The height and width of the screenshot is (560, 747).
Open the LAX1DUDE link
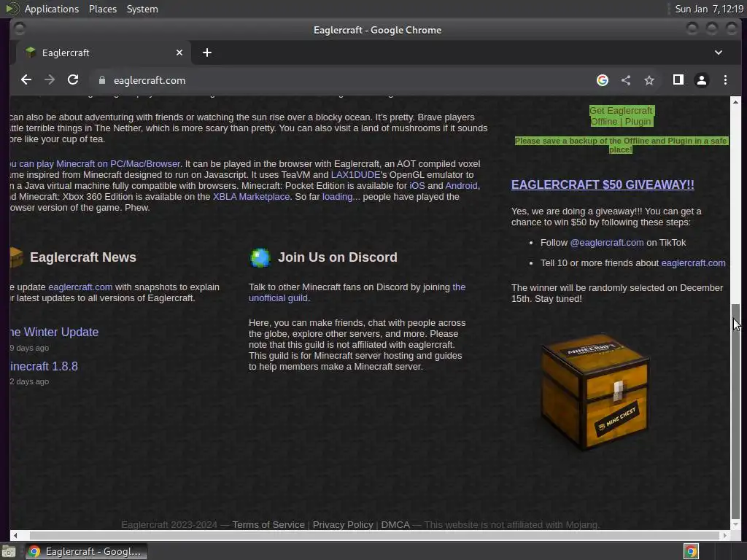pyautogui.click(x=355, y=175)
